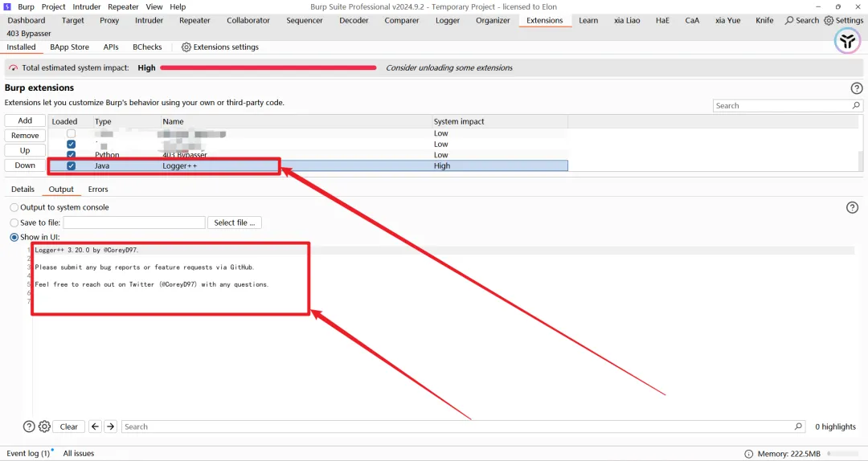
Task: Select Save to file radio option
Action: [x=14, y=222]
